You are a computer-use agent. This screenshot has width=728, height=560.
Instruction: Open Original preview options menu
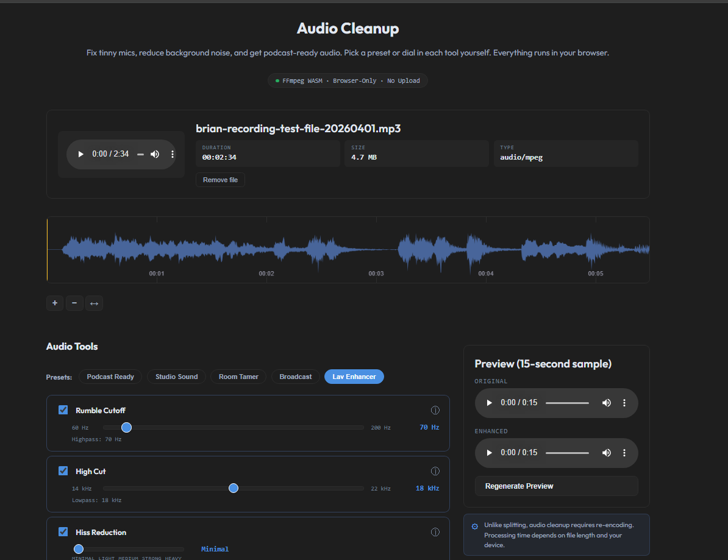pos(624,403)
